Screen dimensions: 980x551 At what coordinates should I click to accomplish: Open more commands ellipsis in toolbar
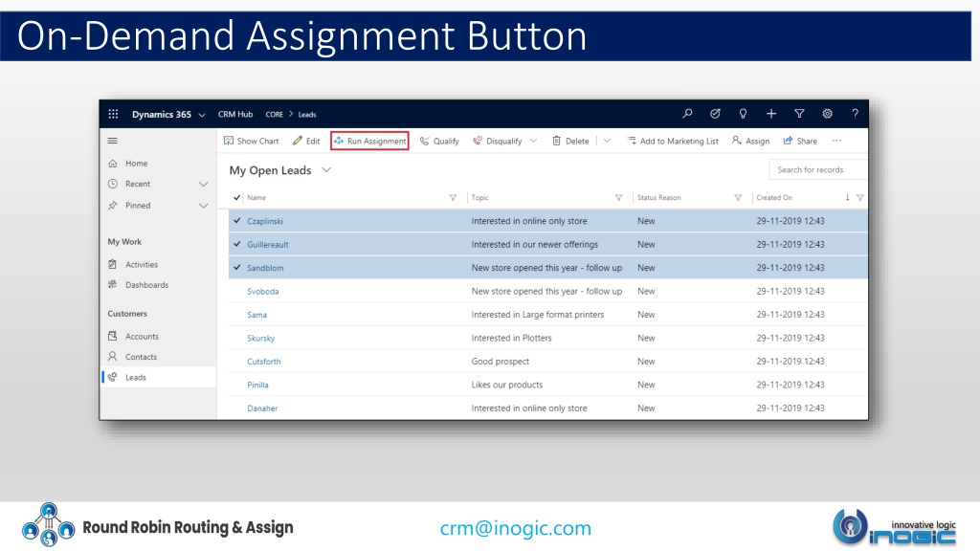pos(836,141)
